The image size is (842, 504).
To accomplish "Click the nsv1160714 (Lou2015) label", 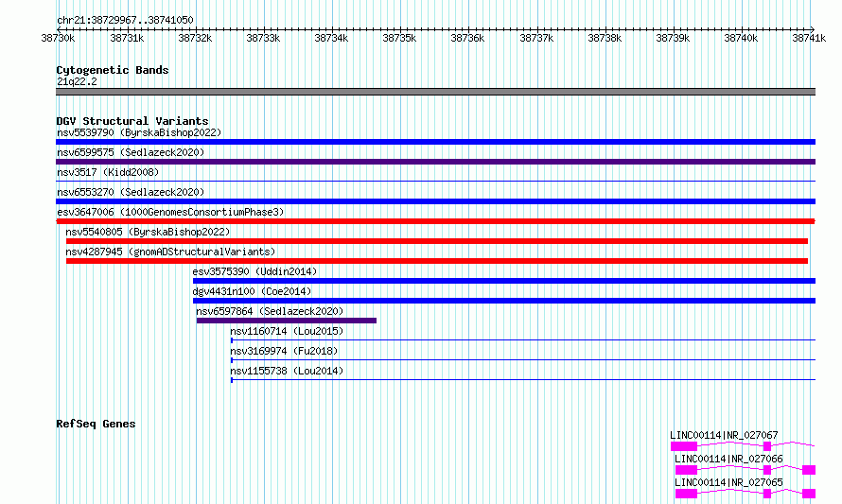I will [x=287, y=331].
